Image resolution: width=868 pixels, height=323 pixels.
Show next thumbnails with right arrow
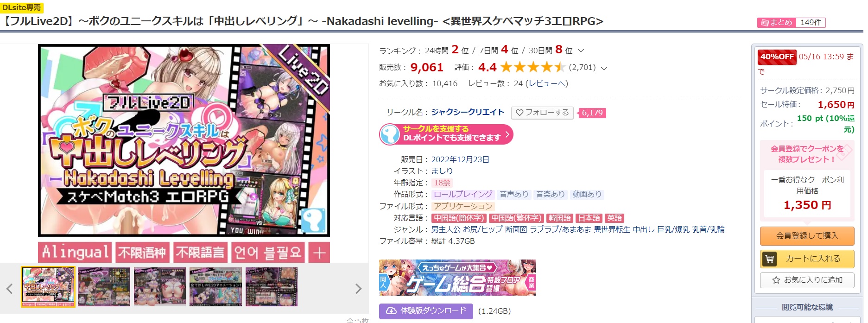358,289
